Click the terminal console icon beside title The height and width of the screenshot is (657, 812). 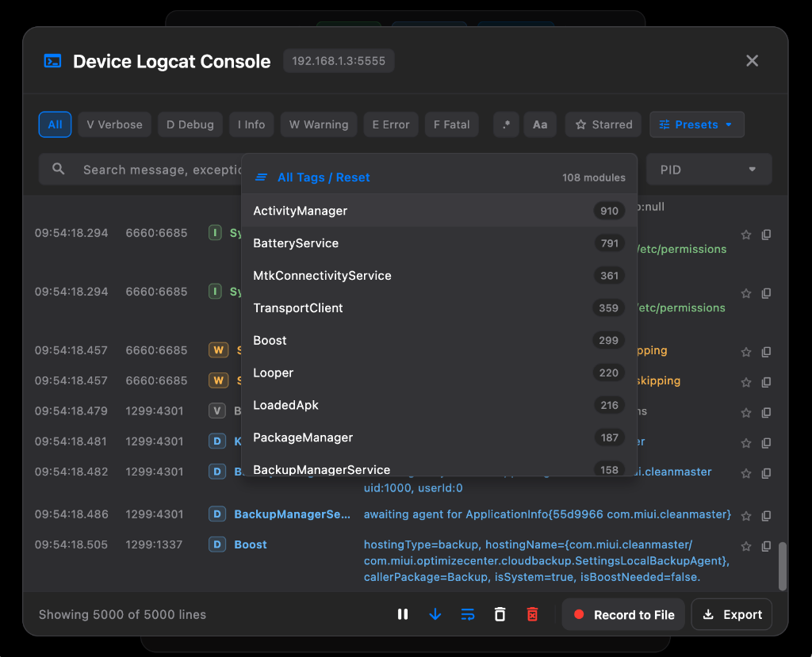(x=52, y=61)
